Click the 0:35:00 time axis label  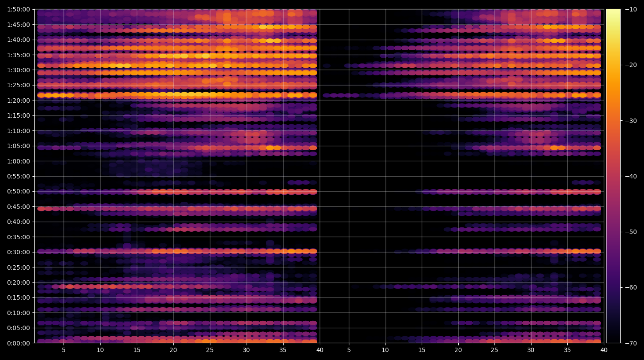(x=19, y=237)
